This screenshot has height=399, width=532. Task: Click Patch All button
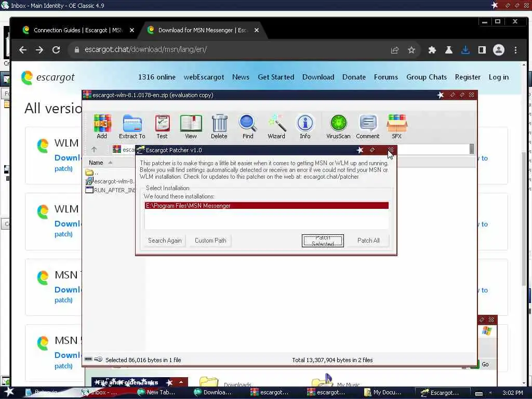point(368,241)
